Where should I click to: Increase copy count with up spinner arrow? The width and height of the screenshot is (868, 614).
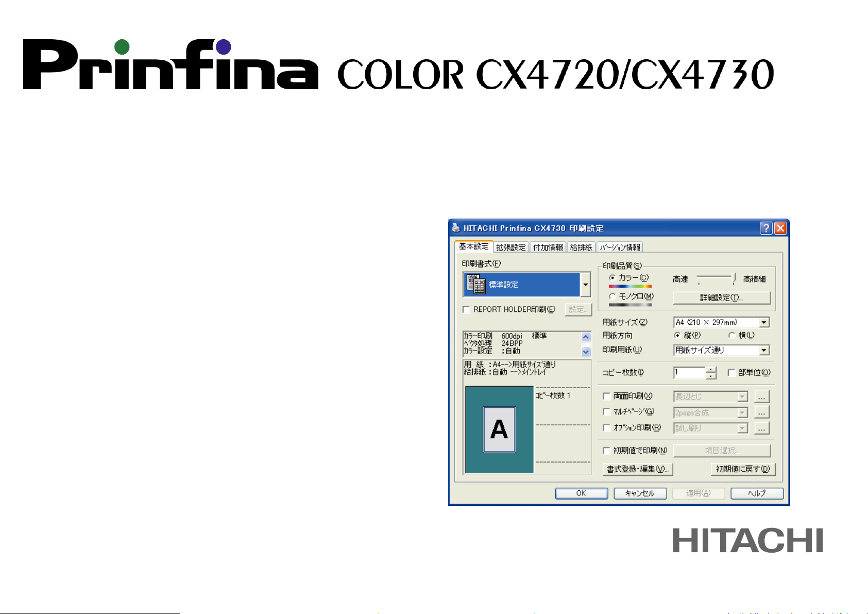click(x=711, y=369)
